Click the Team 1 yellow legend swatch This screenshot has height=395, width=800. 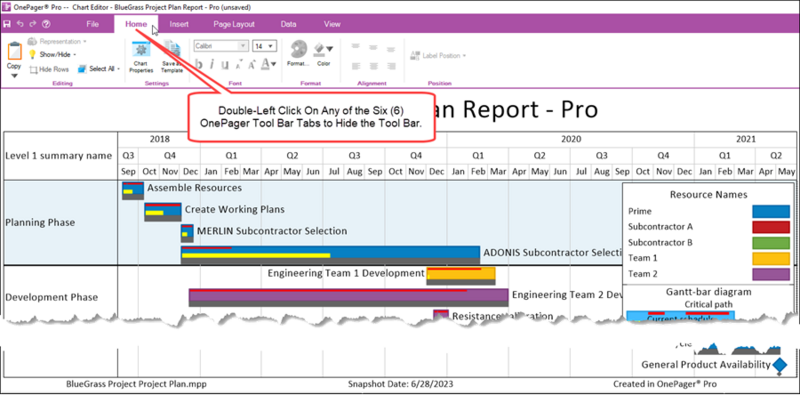(771, 259)
